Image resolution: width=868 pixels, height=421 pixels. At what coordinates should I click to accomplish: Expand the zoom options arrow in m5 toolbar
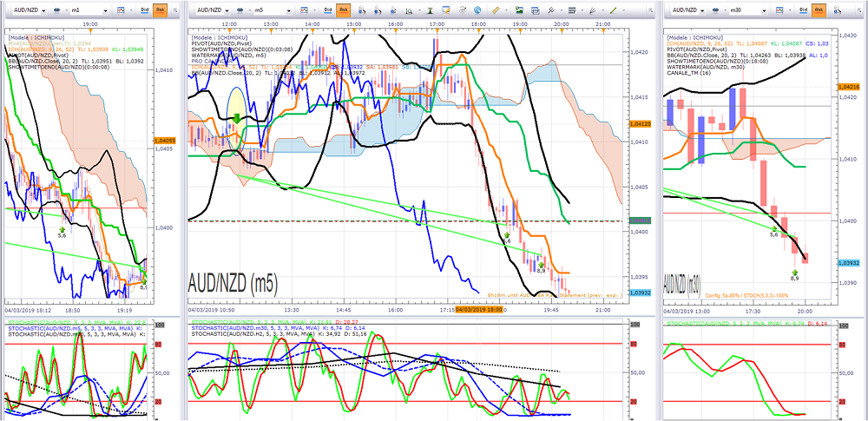[x=419, y=10]
